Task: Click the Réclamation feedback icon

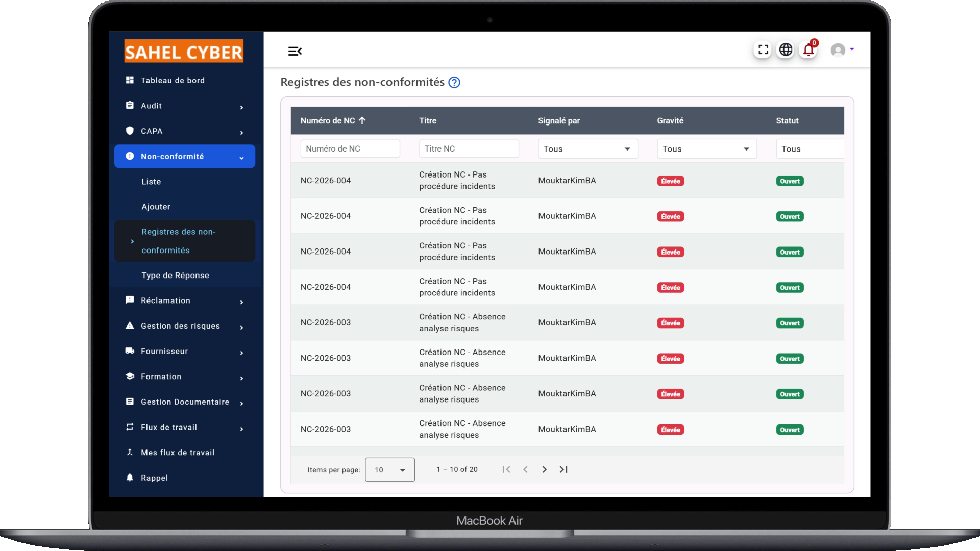Action: click(x=130, y=300)
